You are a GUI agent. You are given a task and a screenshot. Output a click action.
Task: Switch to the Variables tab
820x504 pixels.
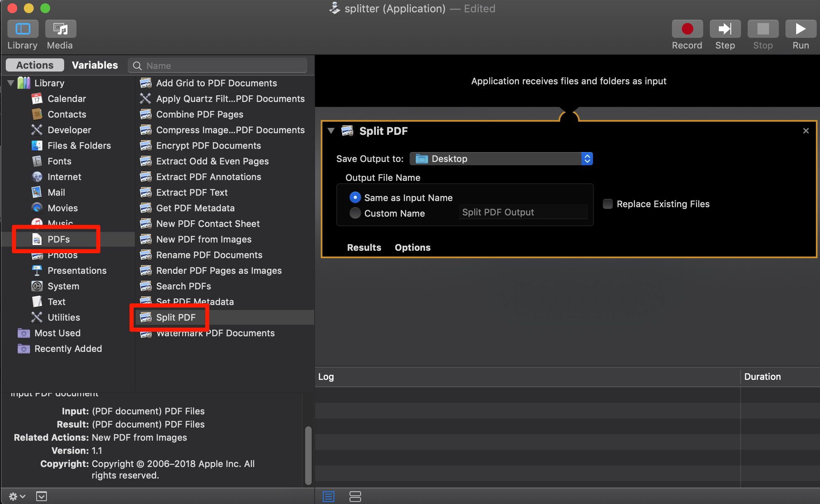click(95, 65)
